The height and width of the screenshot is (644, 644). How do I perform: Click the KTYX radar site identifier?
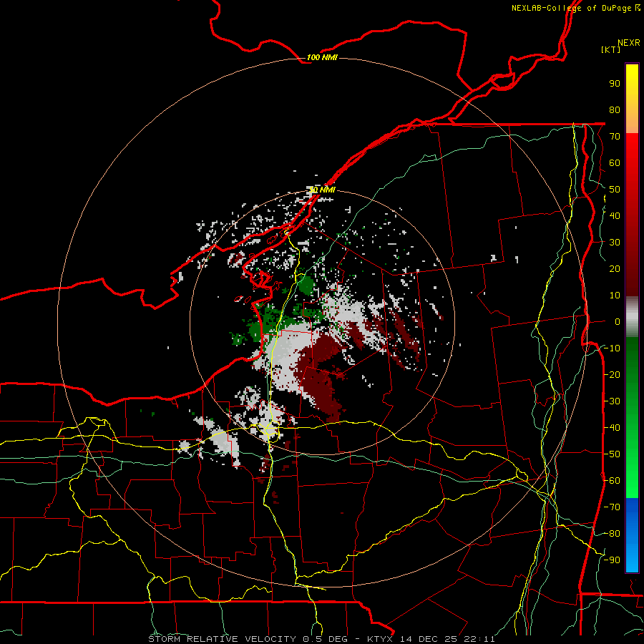coord(380,639)
